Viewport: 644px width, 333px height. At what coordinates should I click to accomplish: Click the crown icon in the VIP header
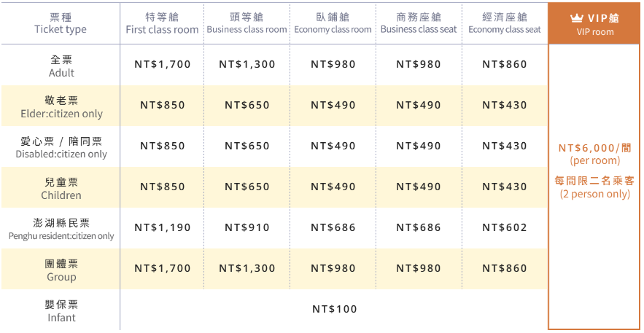pos(577,18)
